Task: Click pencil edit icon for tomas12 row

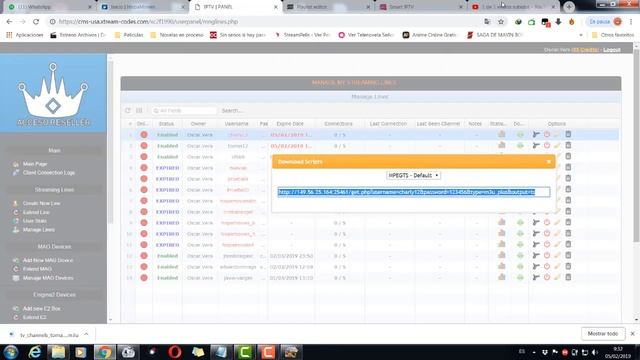Action: [x=558, y=145]
